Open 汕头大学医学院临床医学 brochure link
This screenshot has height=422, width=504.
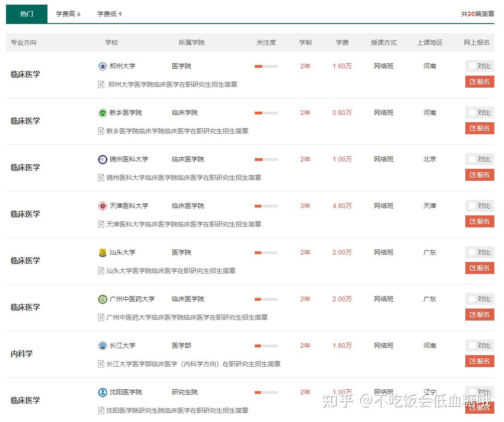coord(171,271)
